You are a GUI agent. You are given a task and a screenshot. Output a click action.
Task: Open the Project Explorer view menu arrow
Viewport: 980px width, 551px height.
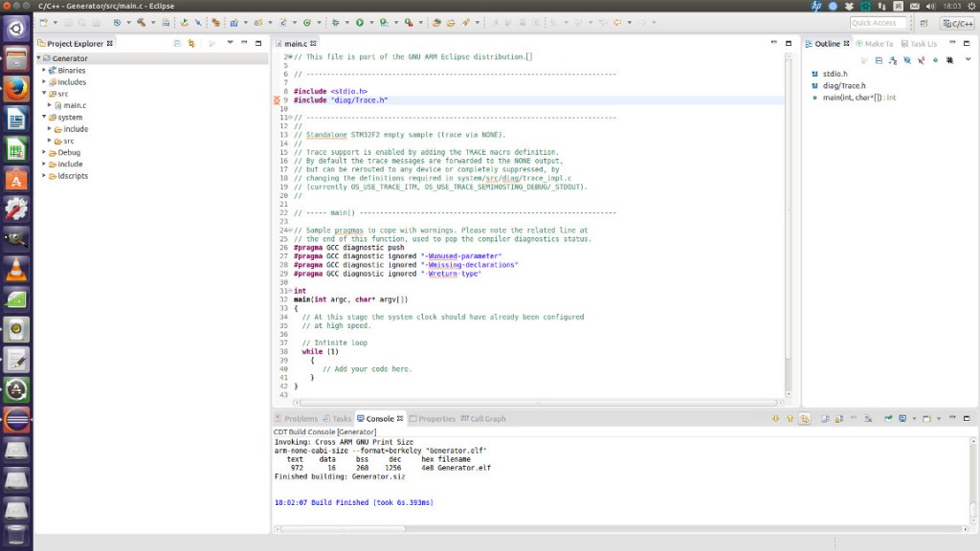pos(230,43)
